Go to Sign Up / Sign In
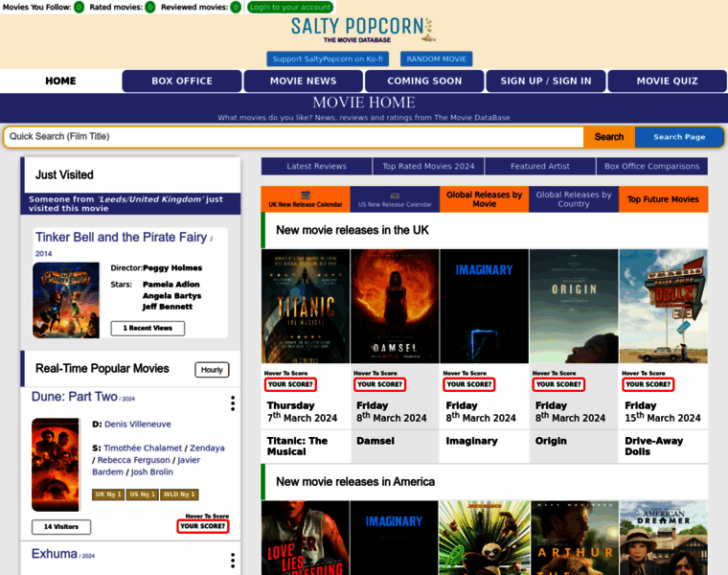This screenshot has height=575, width=728. click(x=546, y=80)
